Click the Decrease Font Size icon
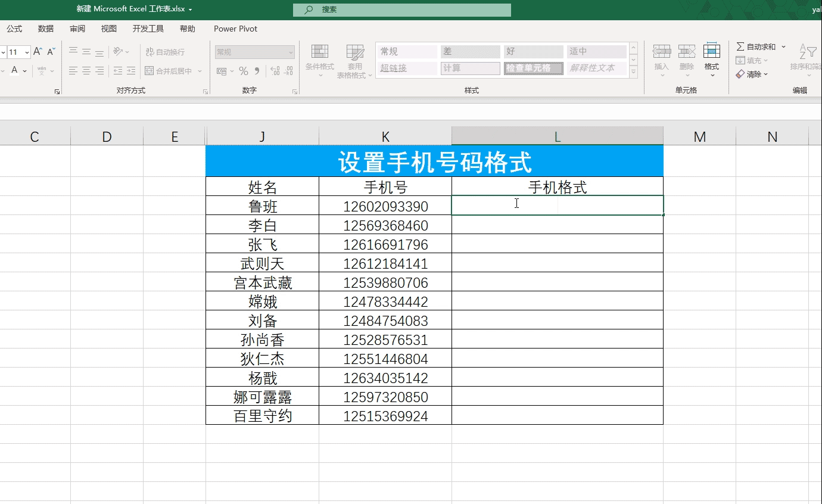Viewport: 822px width, 504px height. point(51,52)
